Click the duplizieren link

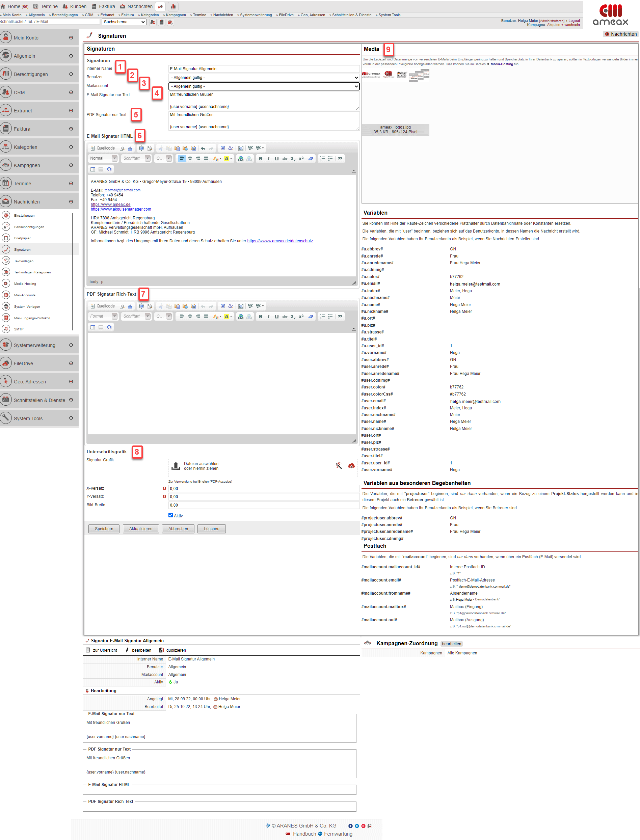(x=176, y=650)
